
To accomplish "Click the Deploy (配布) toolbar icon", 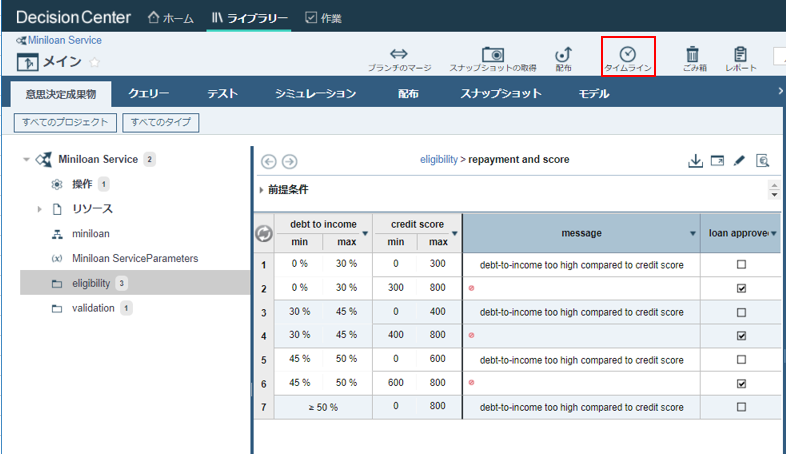I will click(563, 54).
